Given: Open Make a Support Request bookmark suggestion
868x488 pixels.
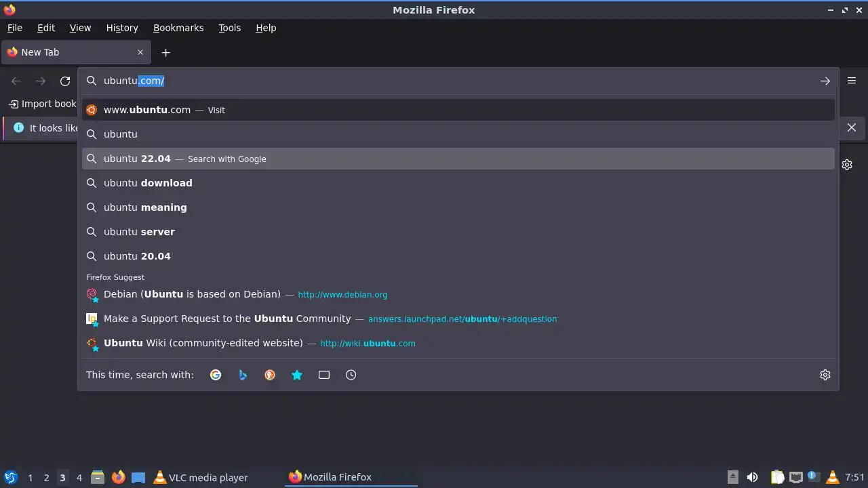Looking at the screenshot, I should (458, 319).
